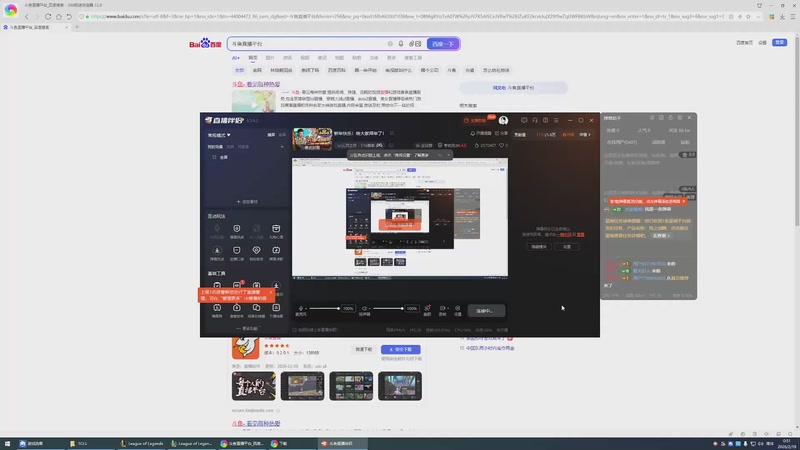Click the 分享 share icon

(x=501, y=133)
